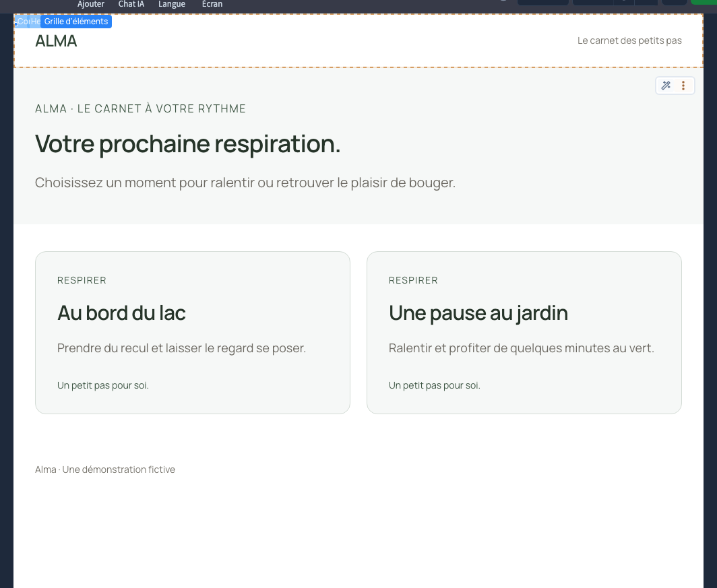Open the Ajouter menu
The image size is (717, 588).
[x=90, y=4]
